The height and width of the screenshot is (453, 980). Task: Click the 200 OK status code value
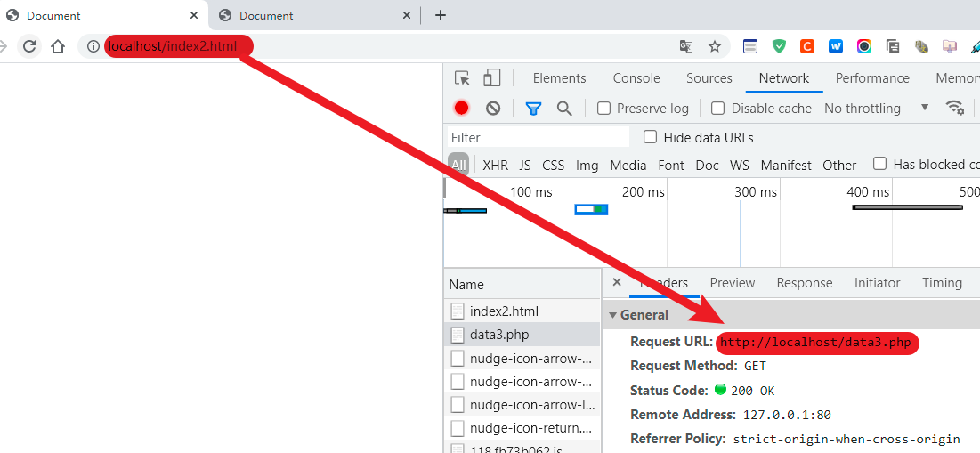[752, 391]
